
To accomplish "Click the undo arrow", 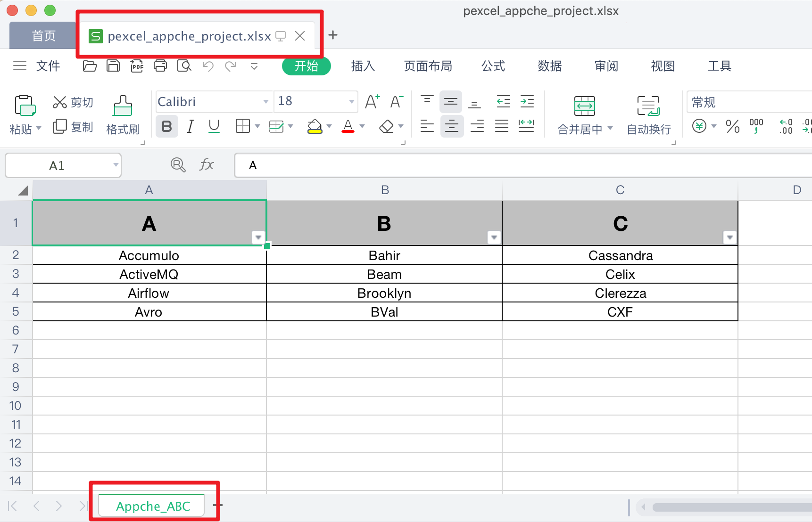I will click(208, 66).
